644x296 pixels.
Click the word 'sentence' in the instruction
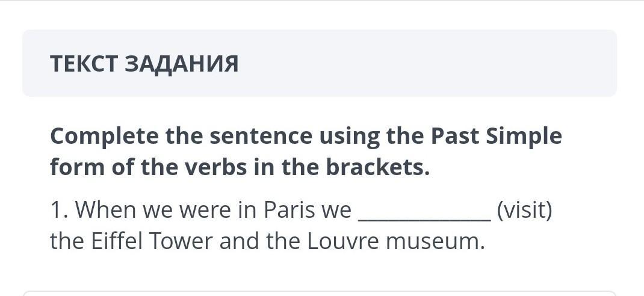261,137
